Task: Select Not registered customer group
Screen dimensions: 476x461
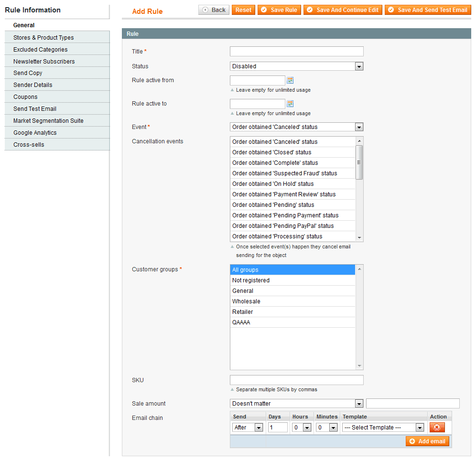Action: pos(292,280)
